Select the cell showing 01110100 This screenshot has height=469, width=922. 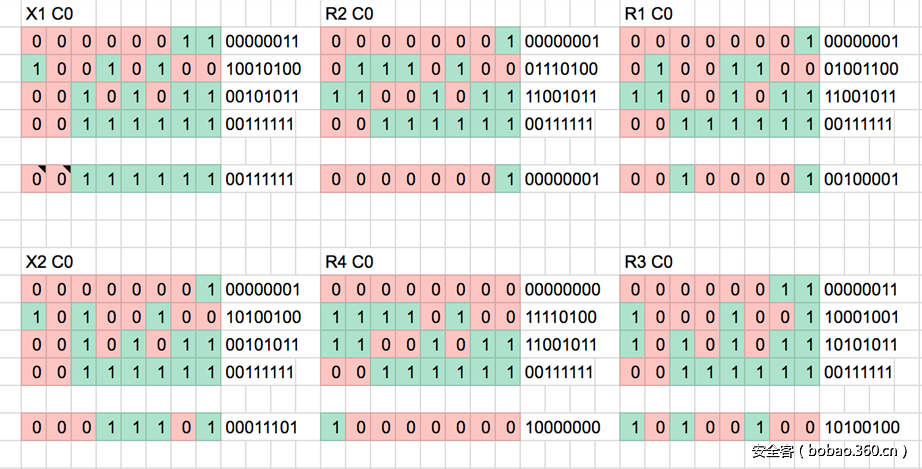(561, 69)
